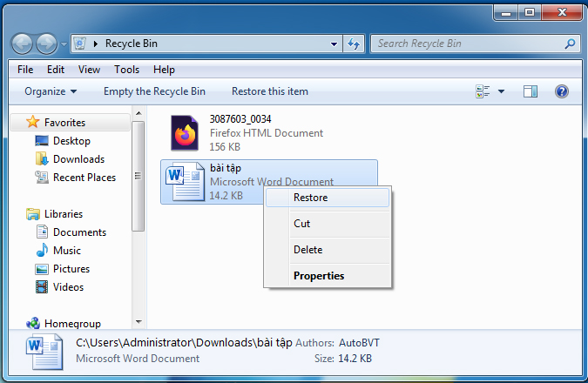This screenshot has width=588, height=383.
Task: Toggle the preview pane icon
Action: tap(531, 91)
